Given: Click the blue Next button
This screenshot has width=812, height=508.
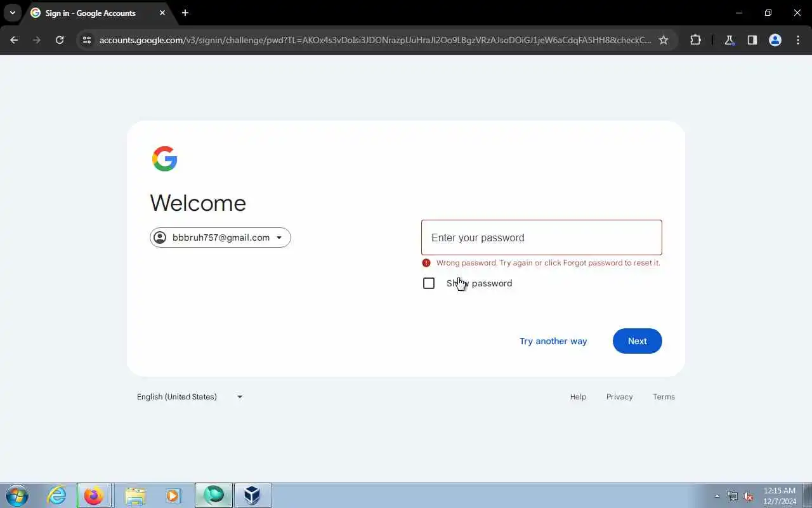Looking at the screenshot, I should click(x=638, y=341).
